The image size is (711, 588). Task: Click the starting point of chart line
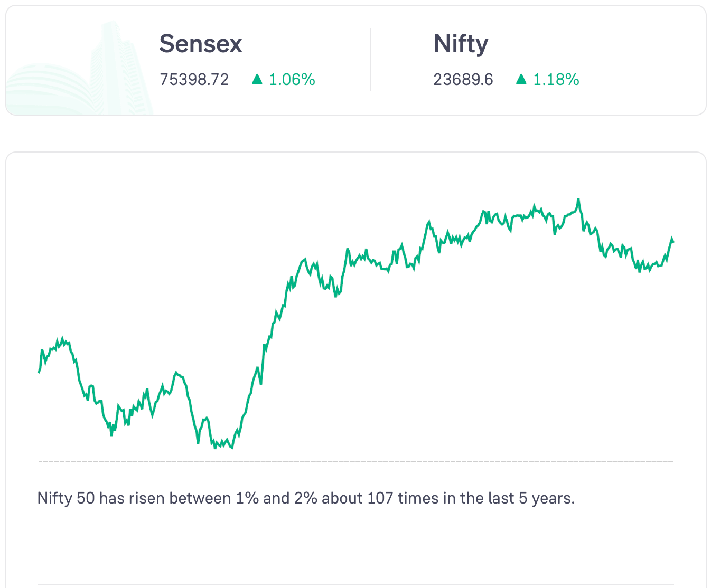(x=39, y=372)
